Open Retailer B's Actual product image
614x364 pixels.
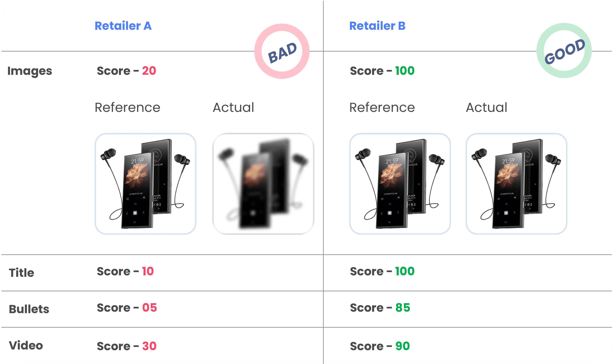pyautogui.click(x=516, y=184)
